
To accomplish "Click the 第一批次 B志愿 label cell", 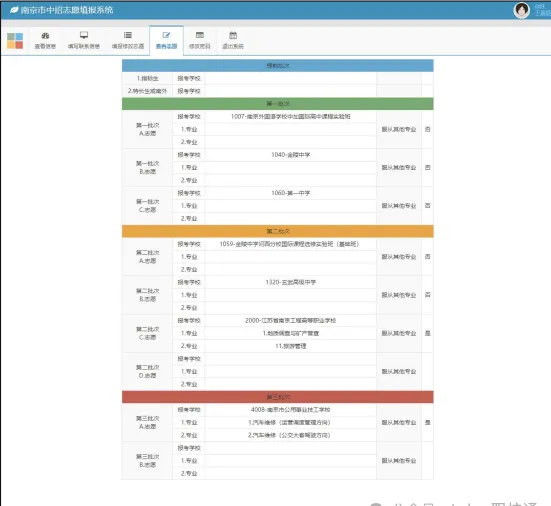I will (x=148, y=168).
